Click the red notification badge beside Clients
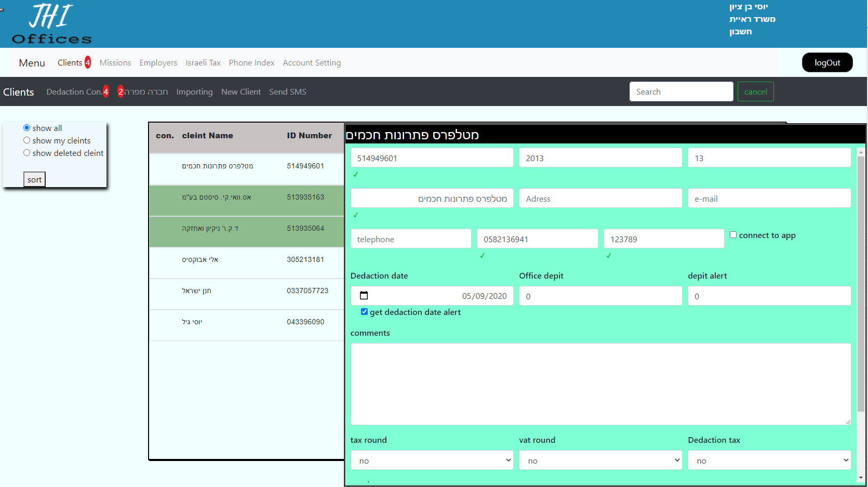The image size is (868, 487). click(88, 62)
